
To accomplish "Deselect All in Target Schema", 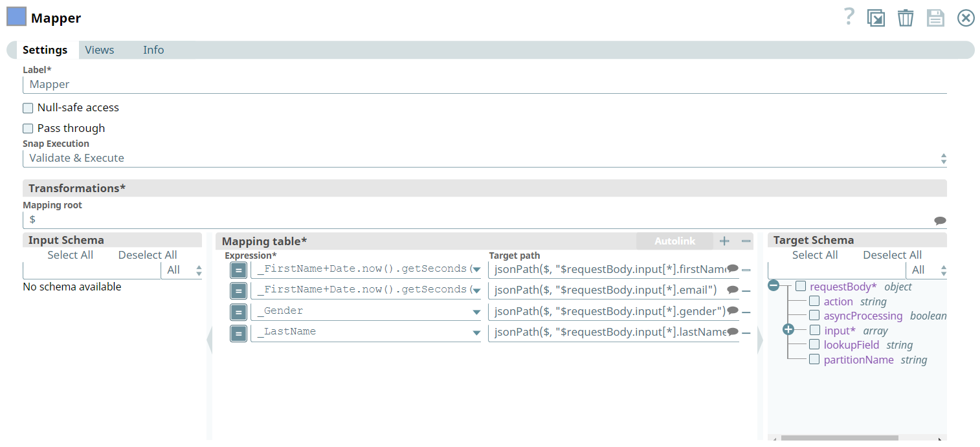I will point(893,255).
